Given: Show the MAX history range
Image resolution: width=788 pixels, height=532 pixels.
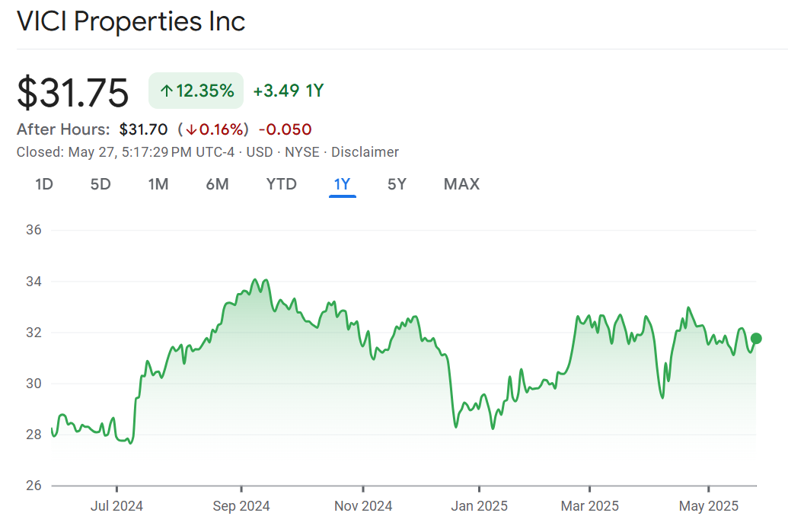Looking at the screenshot, I should point(461,184).
